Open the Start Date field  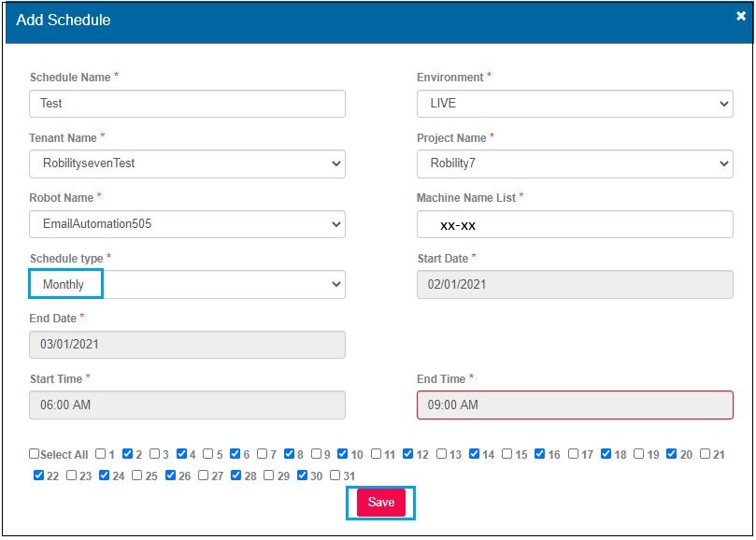click(574, 284)
